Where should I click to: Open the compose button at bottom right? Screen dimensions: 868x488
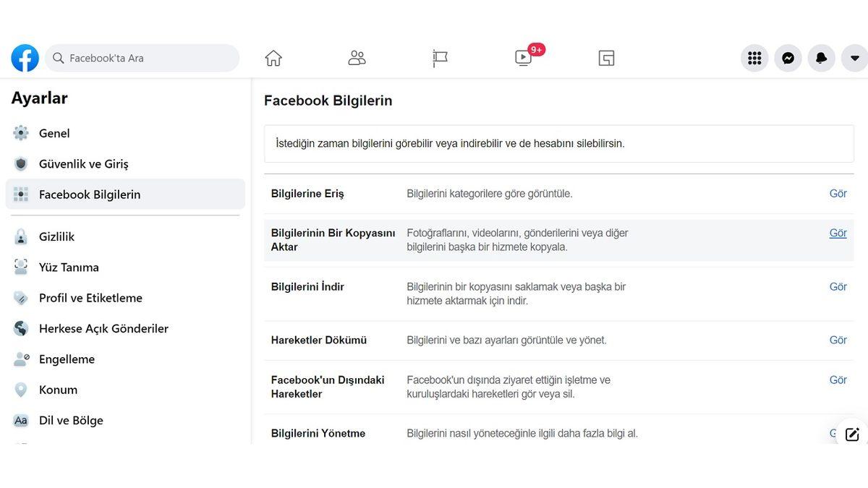[852, 433]
